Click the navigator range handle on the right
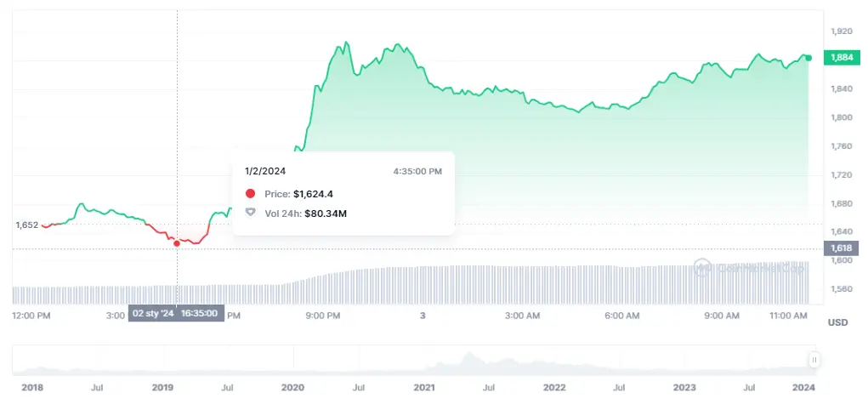This screenshot has height=410, width=868. coord(814,360)
